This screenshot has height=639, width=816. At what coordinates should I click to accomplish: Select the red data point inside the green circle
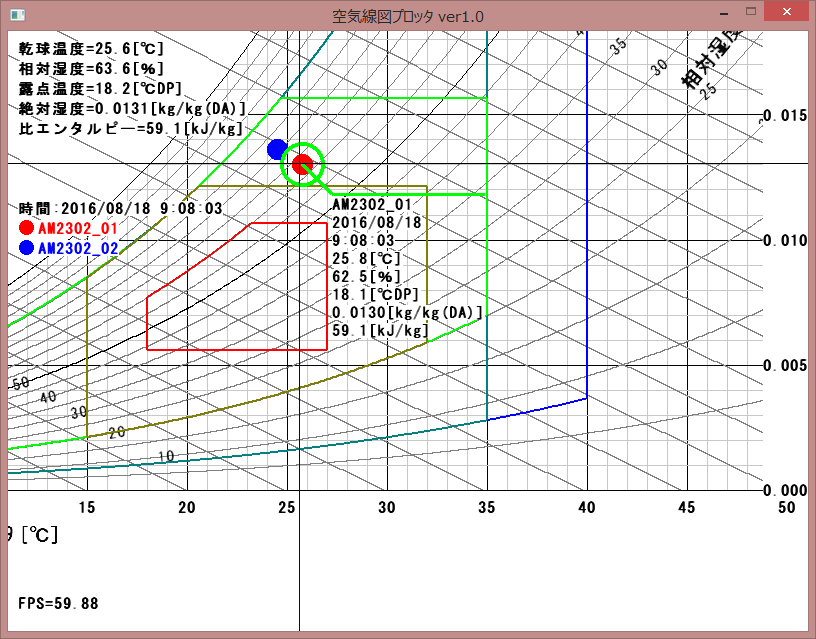pyautogui.click(x=302, y=164)
